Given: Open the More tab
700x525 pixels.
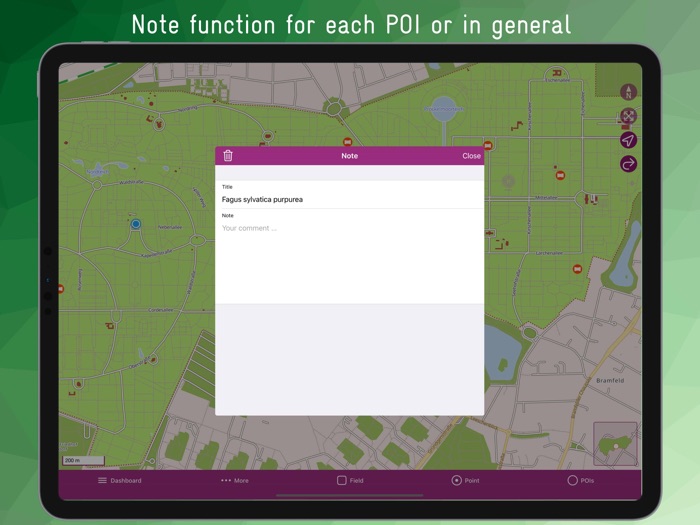Looking at the screenshot, I should click(235, 480).
